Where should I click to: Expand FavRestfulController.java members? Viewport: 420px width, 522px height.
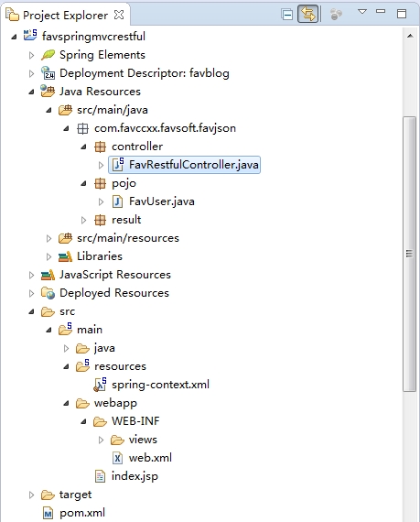pyautogui.click(x=101, y=165)
